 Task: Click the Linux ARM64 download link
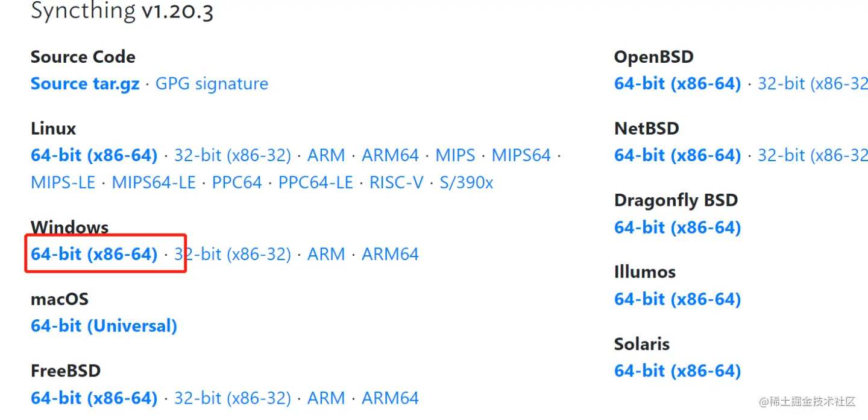pos(390,156)
